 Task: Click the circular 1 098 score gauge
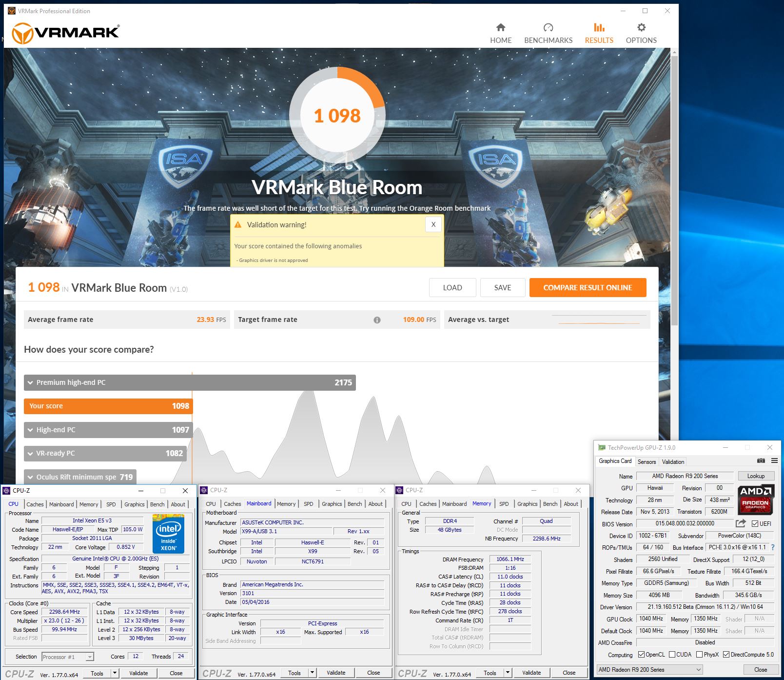click(337, 116)
